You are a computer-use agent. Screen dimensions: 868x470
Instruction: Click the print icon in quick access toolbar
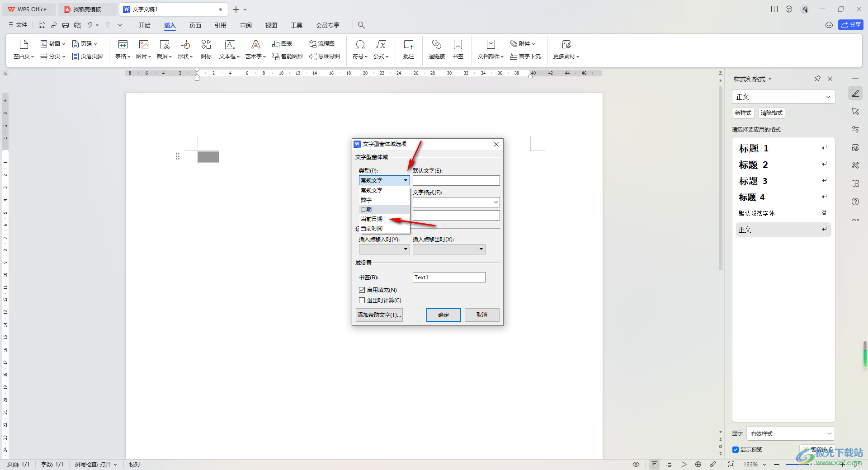(x=66, y=25)
